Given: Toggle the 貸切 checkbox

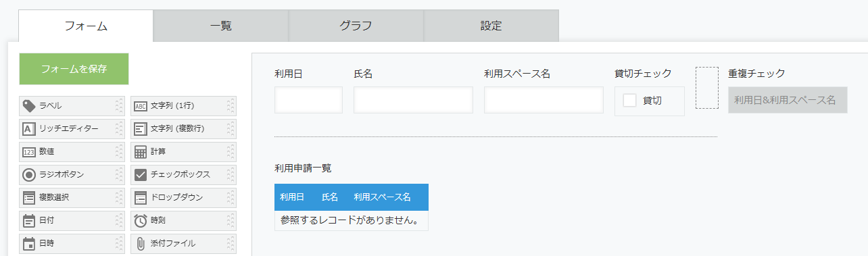Looking at the screenshot, I should coord(630,101).
